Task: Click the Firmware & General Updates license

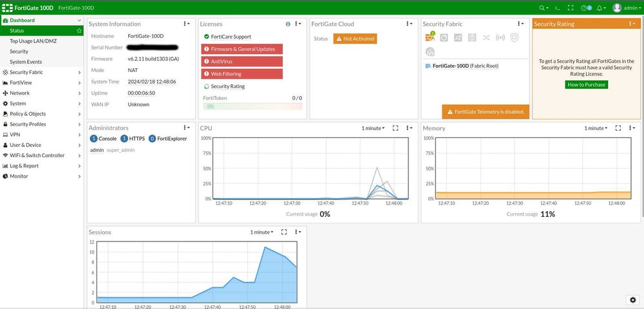Action: point(242,49)
